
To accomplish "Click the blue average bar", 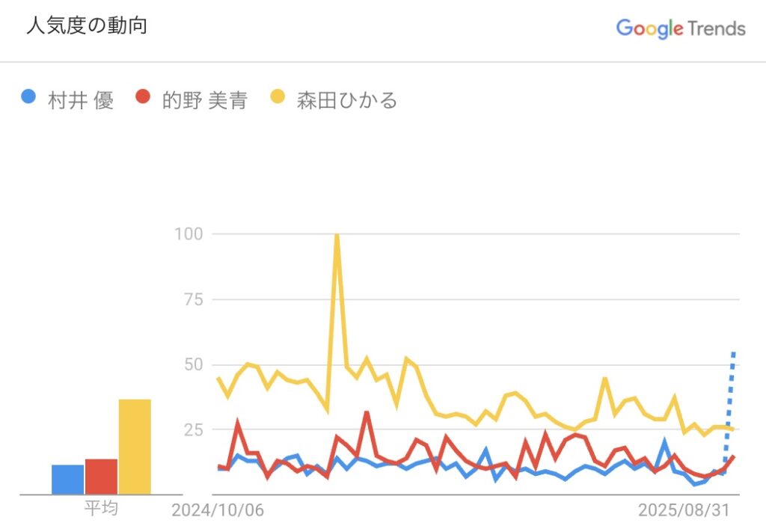I will (x=67, y=479).
